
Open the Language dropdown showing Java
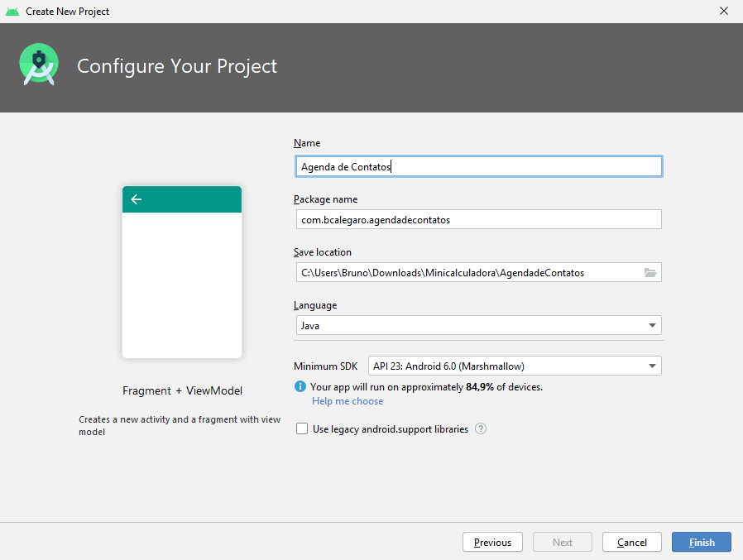pos(478,325)
